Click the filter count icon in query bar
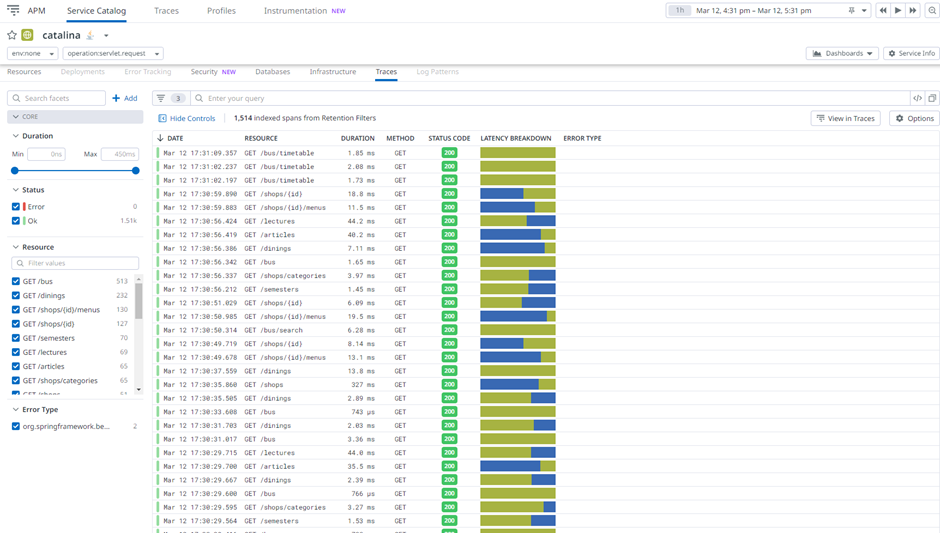Screen dimensions: 940x533 click(171, 98)
